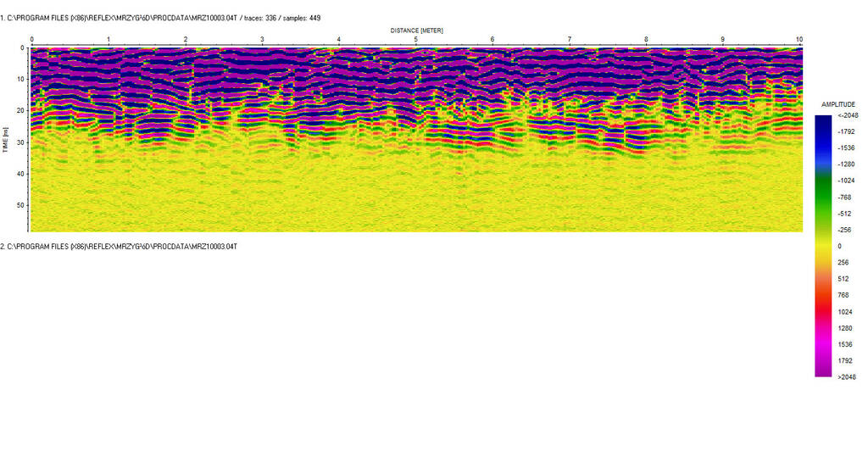
Task: Click the yellow zero band of the color bar
Action: [823, 246]
